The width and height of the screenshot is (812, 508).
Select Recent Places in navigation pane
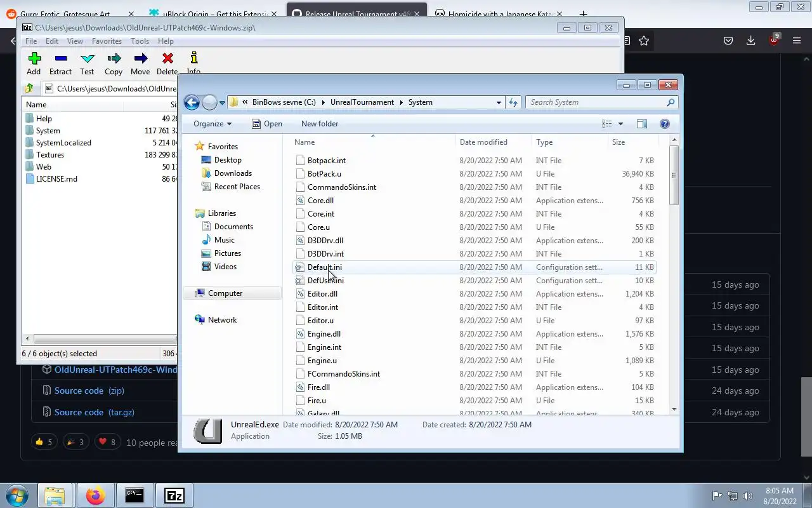tap(237, 187)
